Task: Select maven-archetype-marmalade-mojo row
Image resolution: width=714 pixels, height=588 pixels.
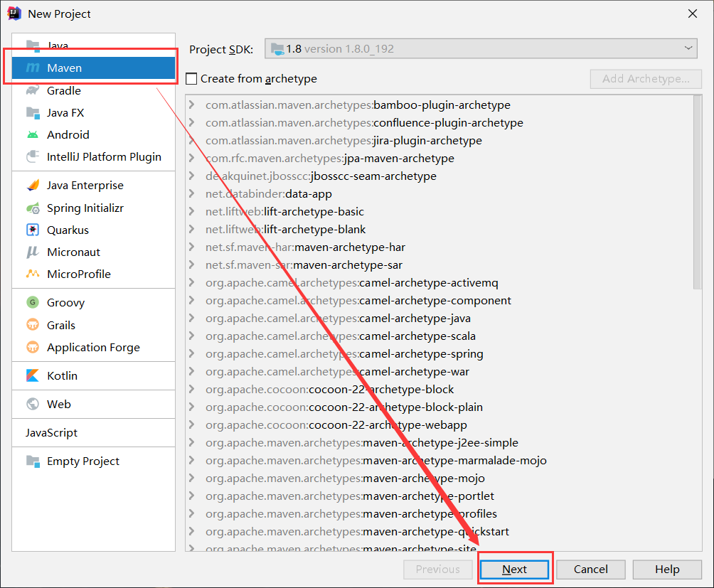Action: (439, 460)
